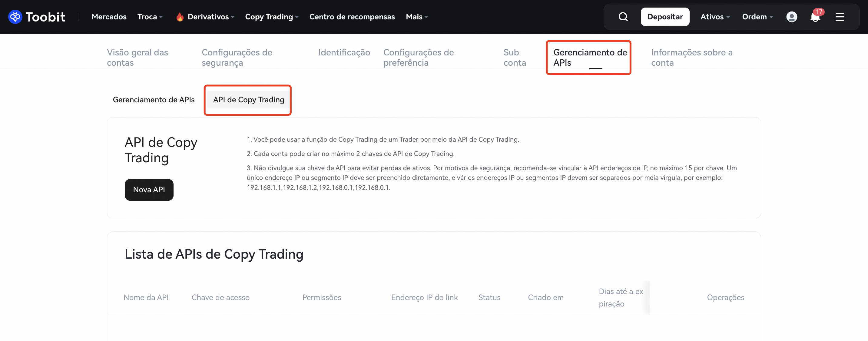The image size is (868, 341).
Task: Open Configurações de segurança tab
Action: coord(237,57)
